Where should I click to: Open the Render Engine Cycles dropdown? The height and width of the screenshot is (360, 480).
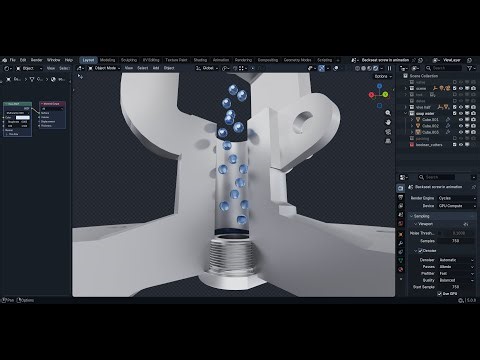click(x=457, y=198)
